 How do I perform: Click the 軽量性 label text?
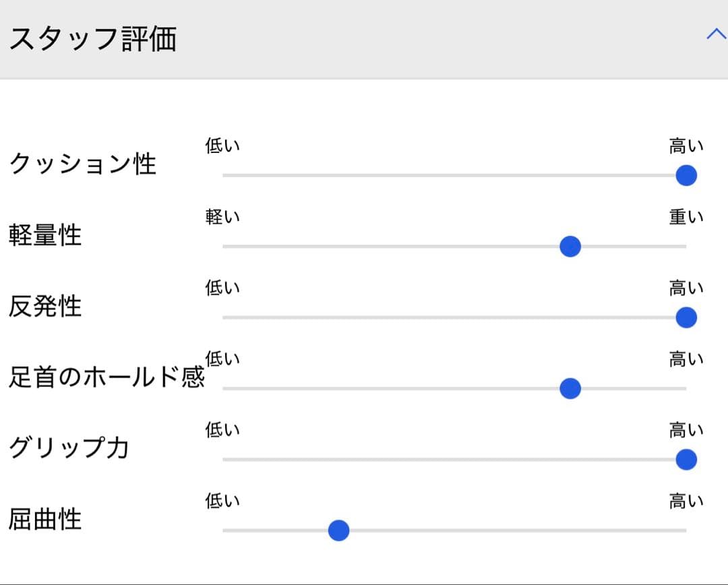(45, 235)
